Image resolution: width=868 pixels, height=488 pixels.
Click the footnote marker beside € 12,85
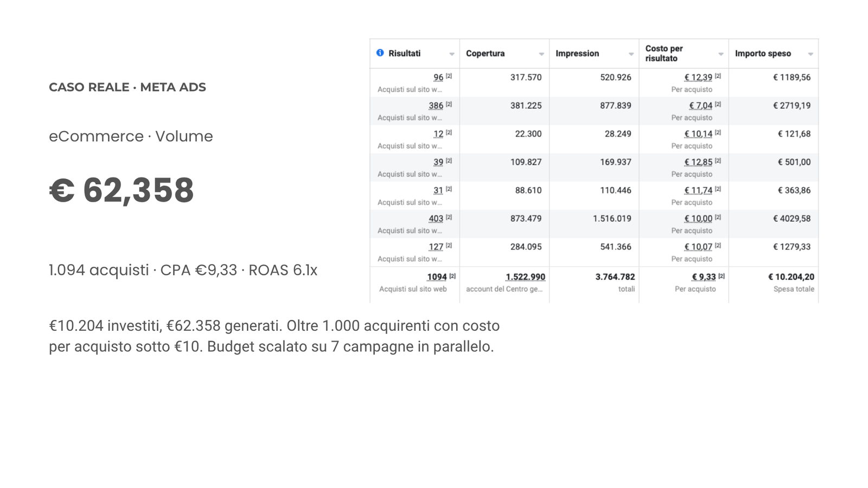tap(718, 160)
